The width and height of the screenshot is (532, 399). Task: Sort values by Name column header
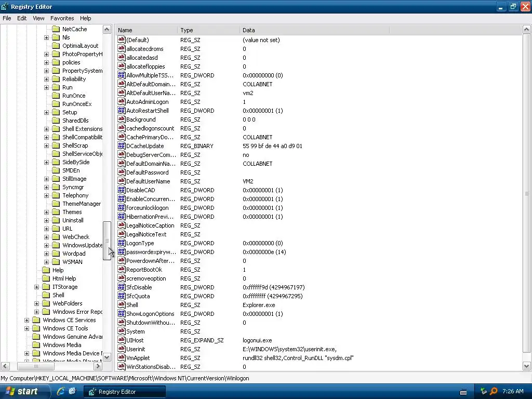coord(147,30)
